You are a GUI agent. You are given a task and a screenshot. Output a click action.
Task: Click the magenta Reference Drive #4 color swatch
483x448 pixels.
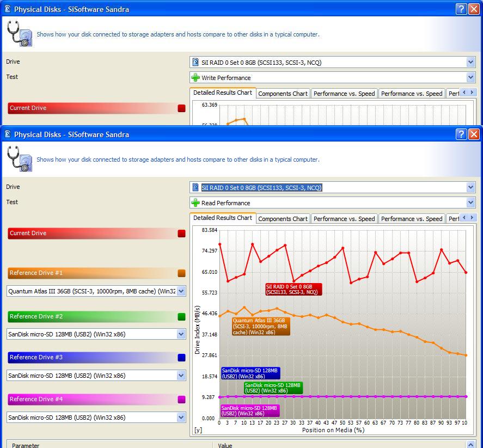(181, 400)
